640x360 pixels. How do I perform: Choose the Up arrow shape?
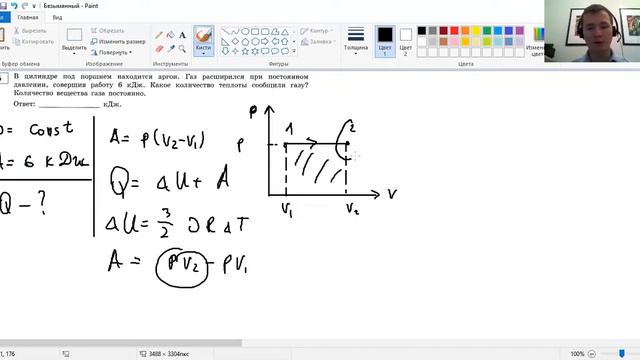285,41
